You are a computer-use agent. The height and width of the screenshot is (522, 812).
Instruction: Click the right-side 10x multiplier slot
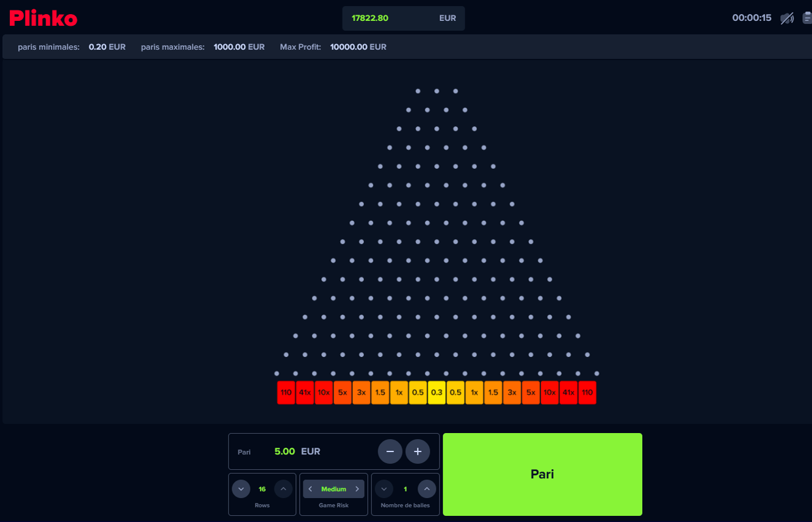pos(550,393)
